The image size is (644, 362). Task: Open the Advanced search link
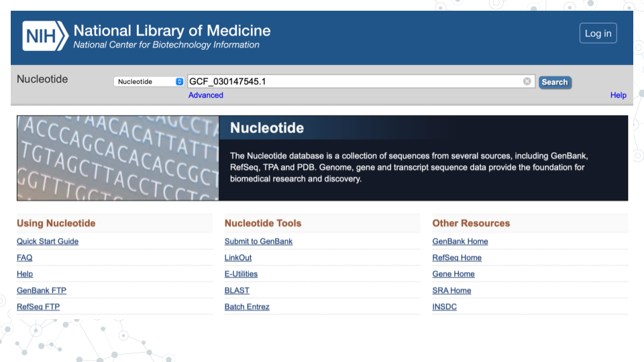[205, 95]
